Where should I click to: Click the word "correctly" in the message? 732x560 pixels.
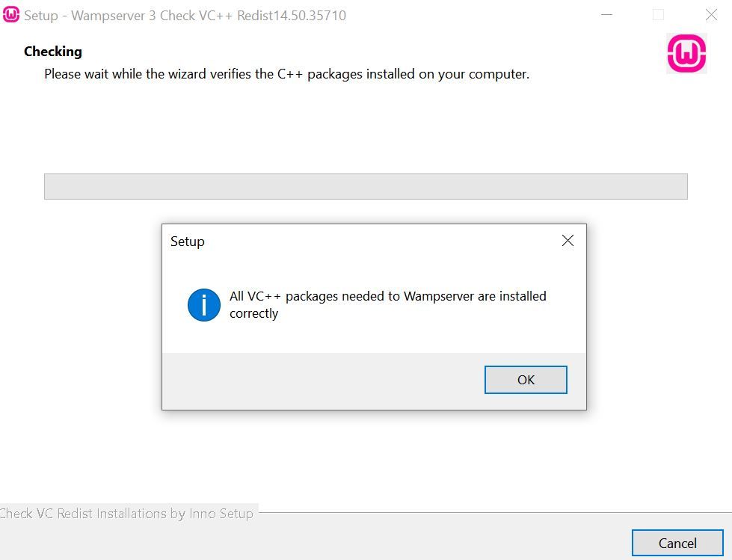click(x=253, y=313)
